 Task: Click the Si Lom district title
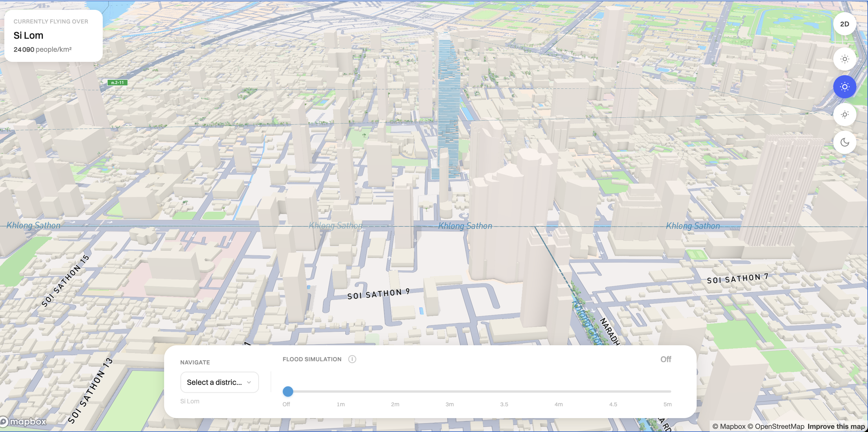pos(28,35)
